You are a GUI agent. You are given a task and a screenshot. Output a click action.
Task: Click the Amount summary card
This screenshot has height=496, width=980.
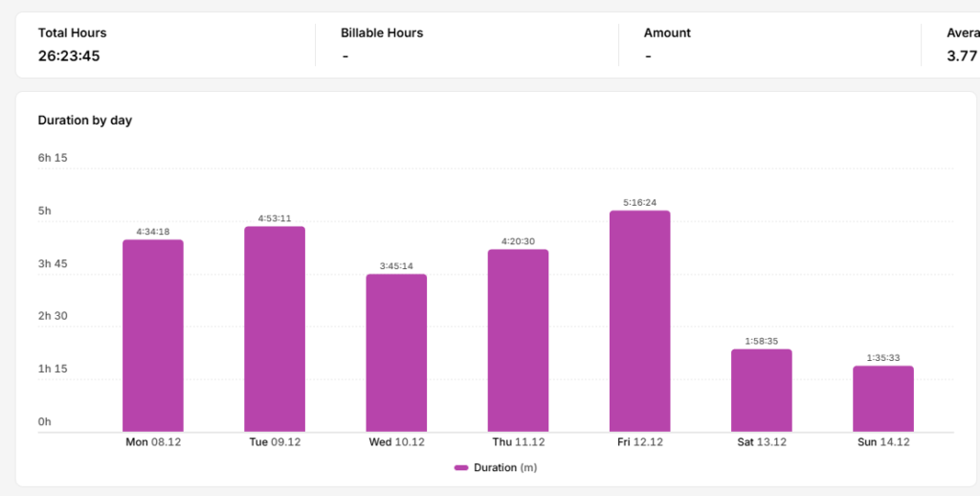click(x=770, y=44)
